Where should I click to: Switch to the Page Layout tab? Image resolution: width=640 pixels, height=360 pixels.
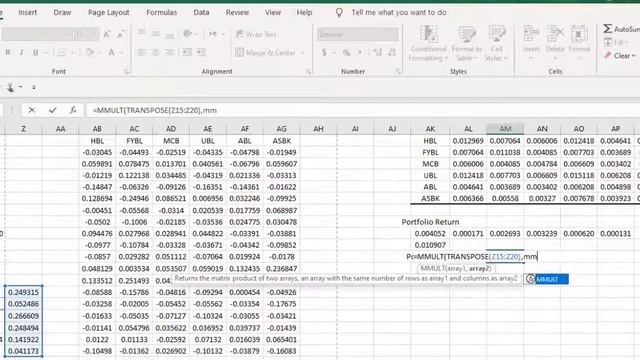point(109,12)
